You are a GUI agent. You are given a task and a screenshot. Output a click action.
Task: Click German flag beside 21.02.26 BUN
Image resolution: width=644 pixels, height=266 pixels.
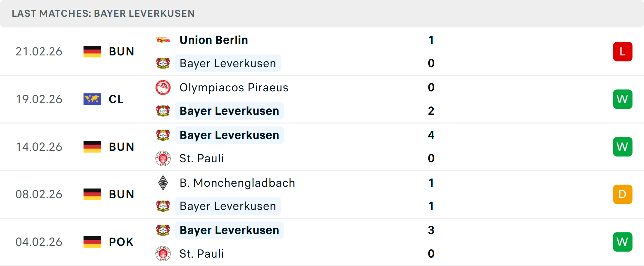pyautogui.click(x=92, y=51)
